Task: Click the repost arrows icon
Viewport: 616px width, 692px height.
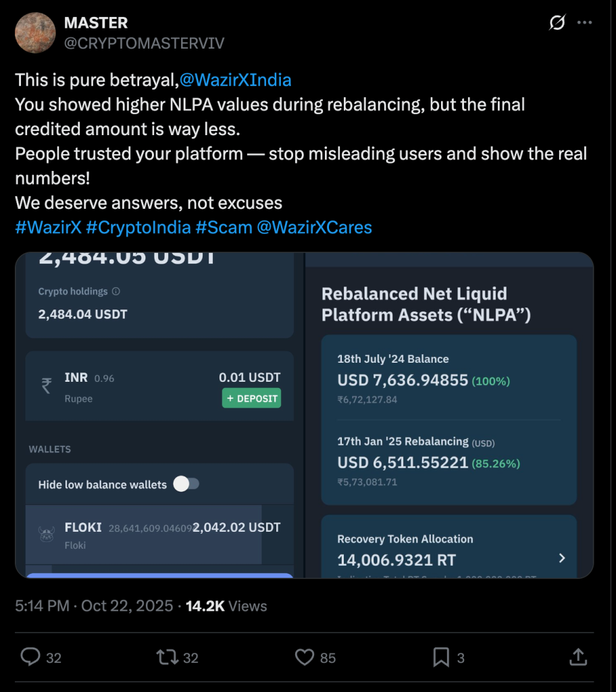Action: (x=165, y=657)
